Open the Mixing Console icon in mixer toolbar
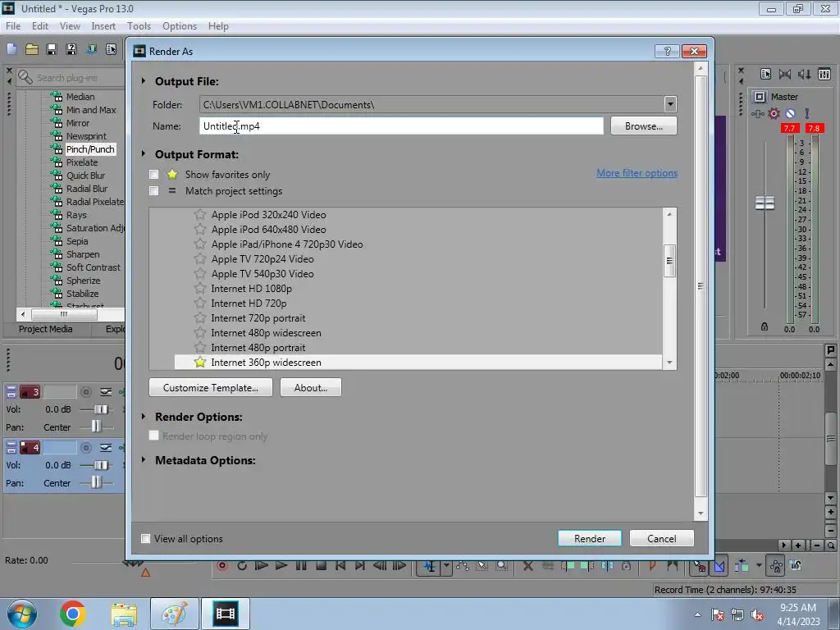840x630 pixels. pyautogui.click(x=824, y=74)
